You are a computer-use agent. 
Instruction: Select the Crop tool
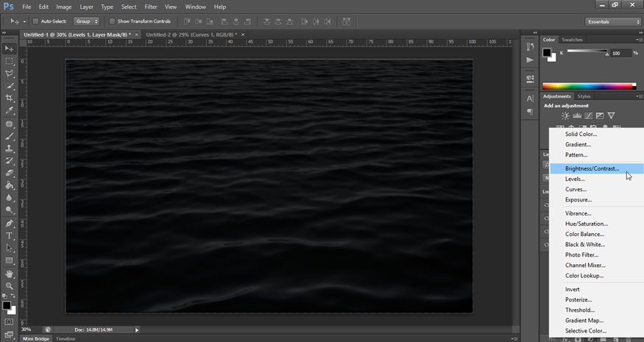coord(10,98)
